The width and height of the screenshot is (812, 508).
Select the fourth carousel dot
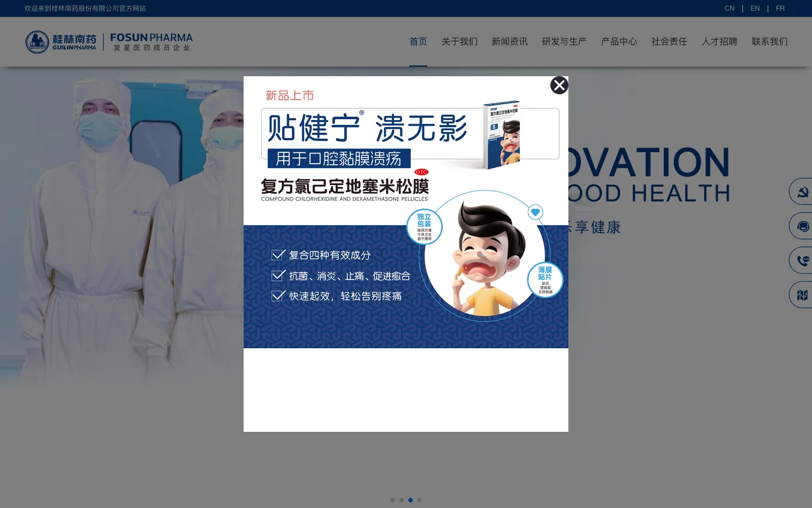coord(420,500)
